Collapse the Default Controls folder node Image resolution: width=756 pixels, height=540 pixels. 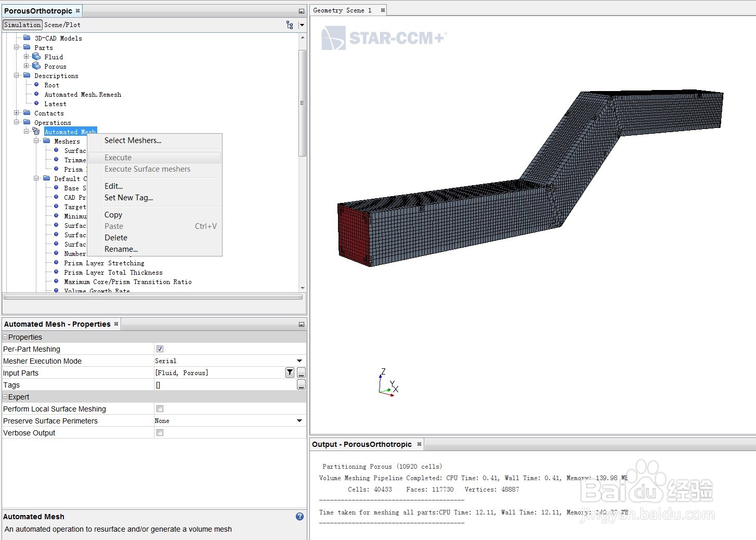tap(36, 178)
